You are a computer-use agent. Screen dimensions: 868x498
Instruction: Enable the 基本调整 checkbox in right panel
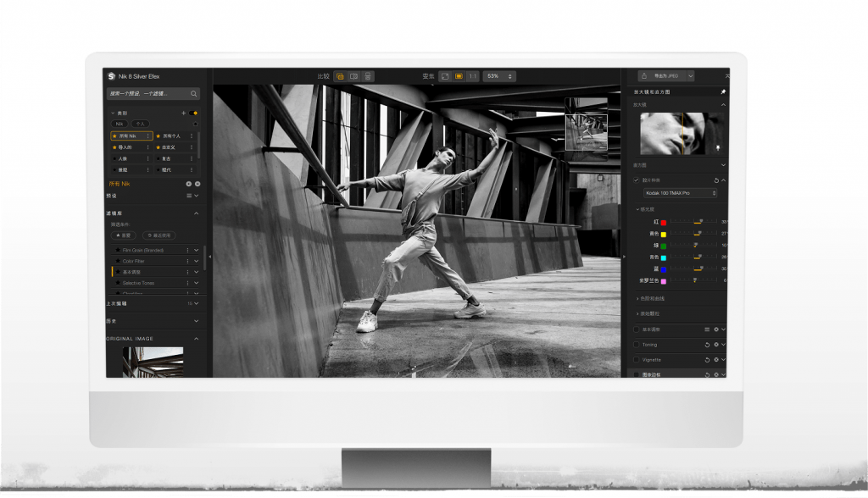pyautogui.click(x=636, y=329)
